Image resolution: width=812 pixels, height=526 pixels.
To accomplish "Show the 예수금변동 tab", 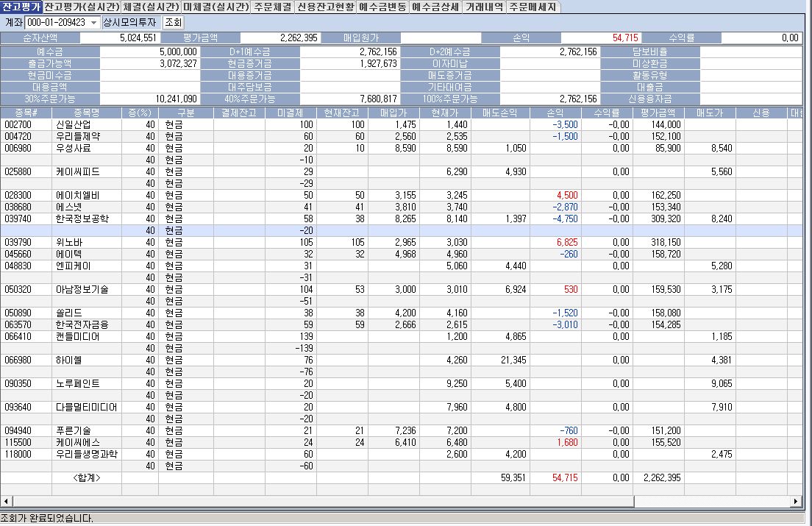I will [x=382, y=7].
